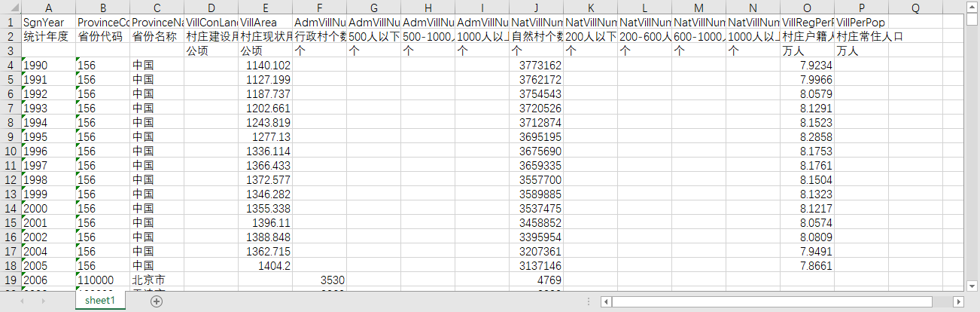Select column A header
This screenshot has width=980, height=312.
coord(48,8)
